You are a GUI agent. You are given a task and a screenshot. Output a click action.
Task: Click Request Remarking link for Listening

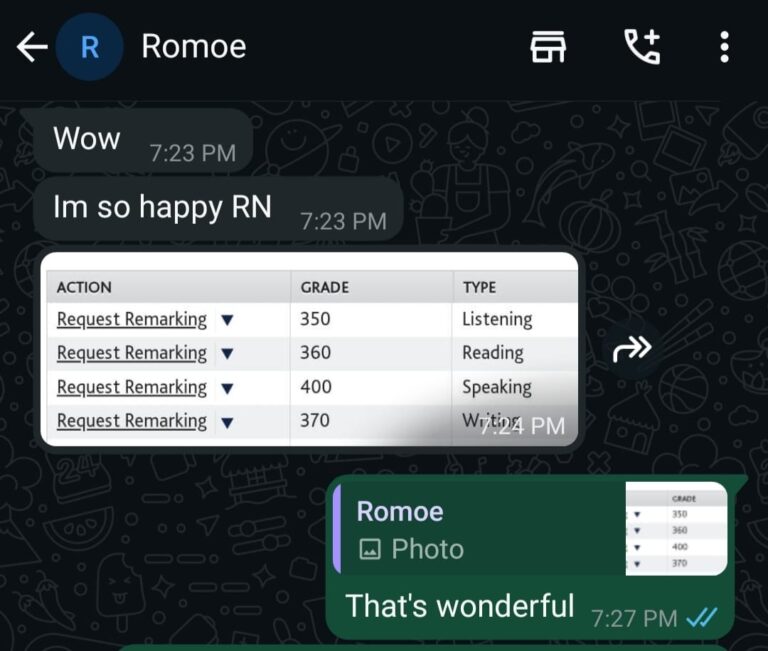coord(131,320)
